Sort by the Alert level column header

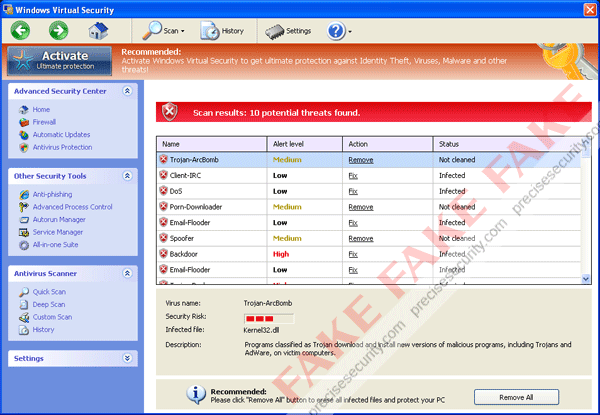305,144
